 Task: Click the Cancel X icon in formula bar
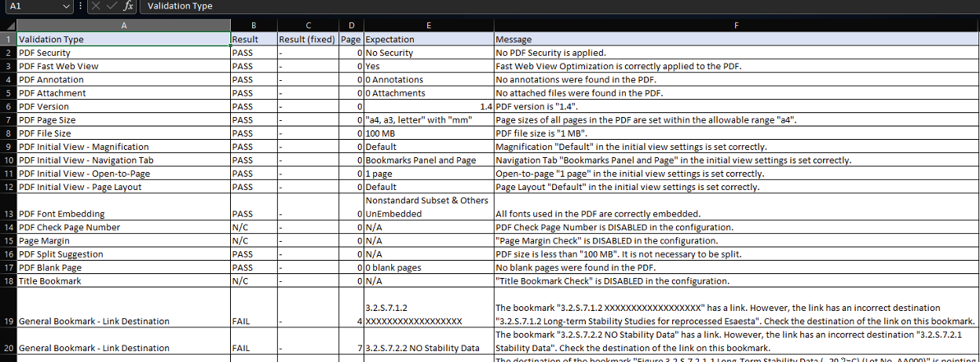[96, 5]
